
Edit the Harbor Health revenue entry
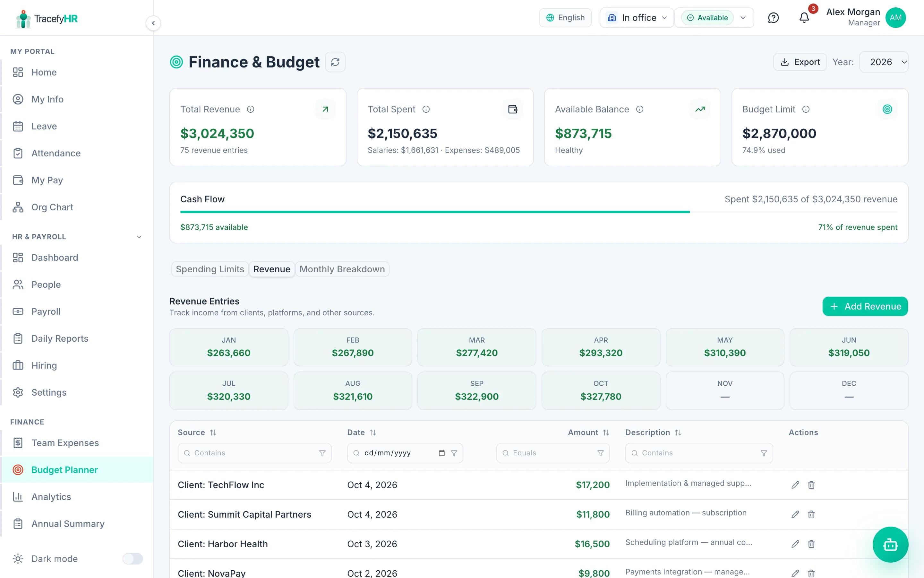[x=795, y=544]
